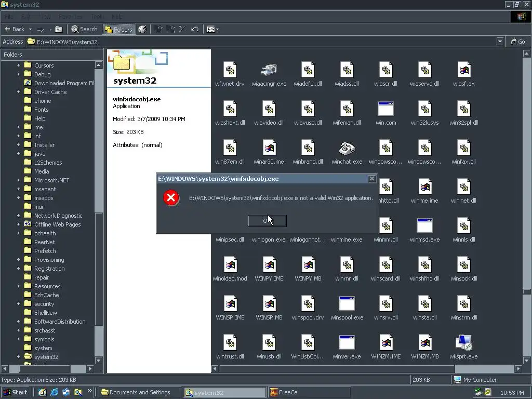The image size is (532, 399).
Task: Expand the Cursors folder node
Action: (x=18, y=65)
